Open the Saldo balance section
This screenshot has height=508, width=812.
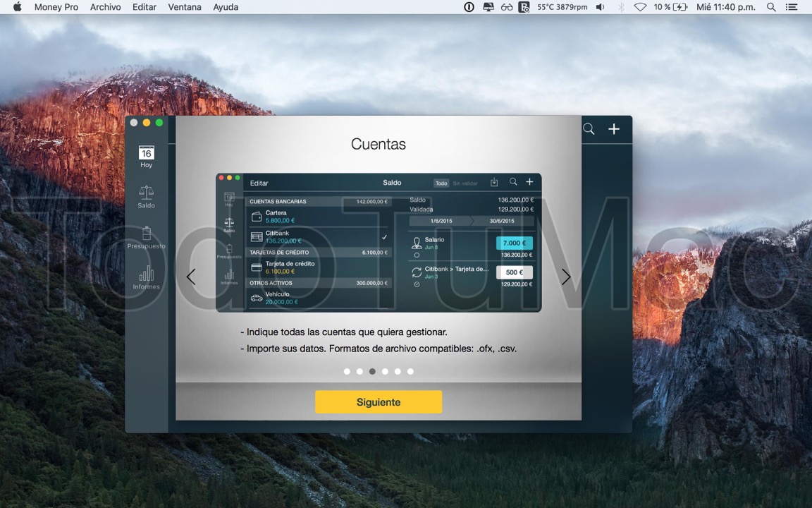pos(146,197)
